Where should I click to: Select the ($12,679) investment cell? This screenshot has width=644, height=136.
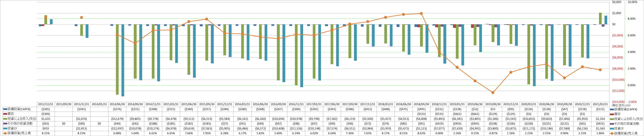tap(117, 119)
